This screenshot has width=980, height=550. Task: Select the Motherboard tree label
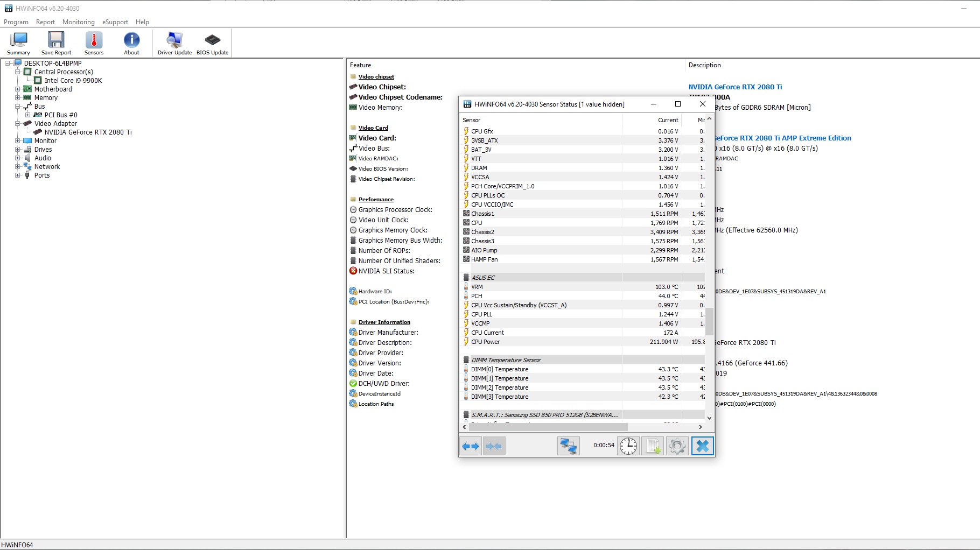(x=53, y=89)
